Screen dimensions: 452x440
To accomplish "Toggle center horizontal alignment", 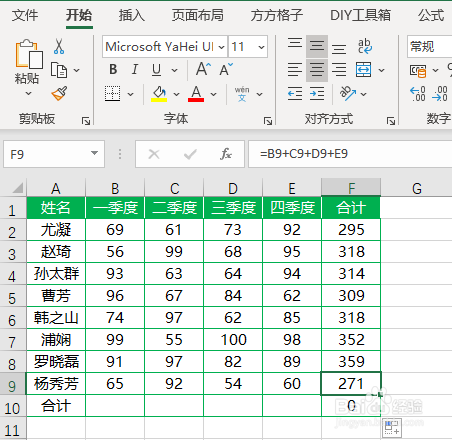I will point(317,70).
